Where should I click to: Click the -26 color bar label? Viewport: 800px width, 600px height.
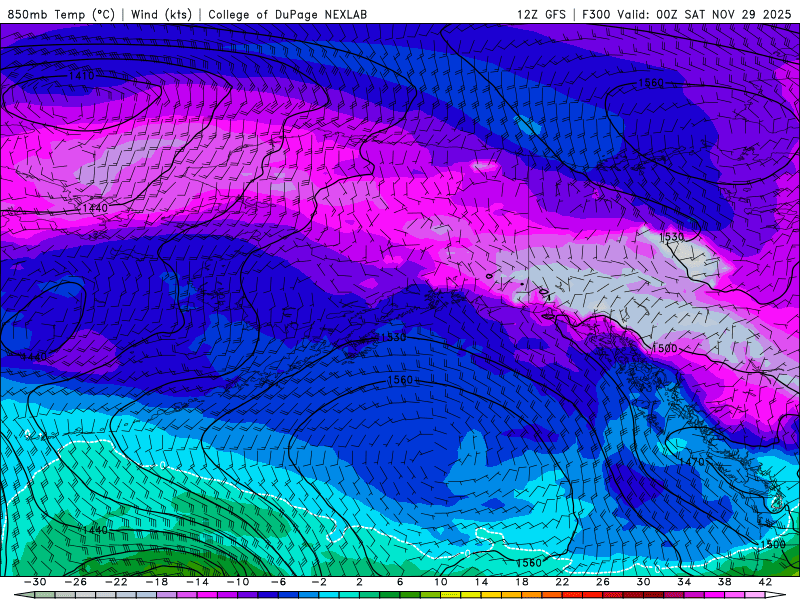pos(76,582)
